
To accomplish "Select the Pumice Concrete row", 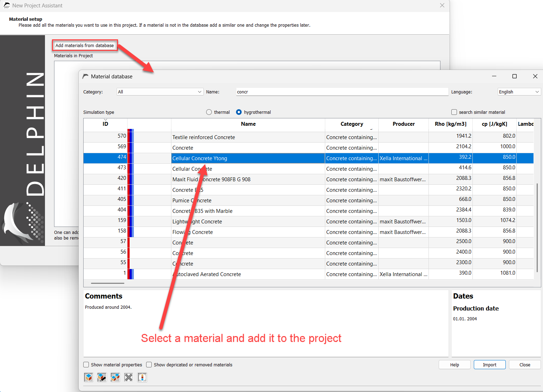I will coord(308,201).
